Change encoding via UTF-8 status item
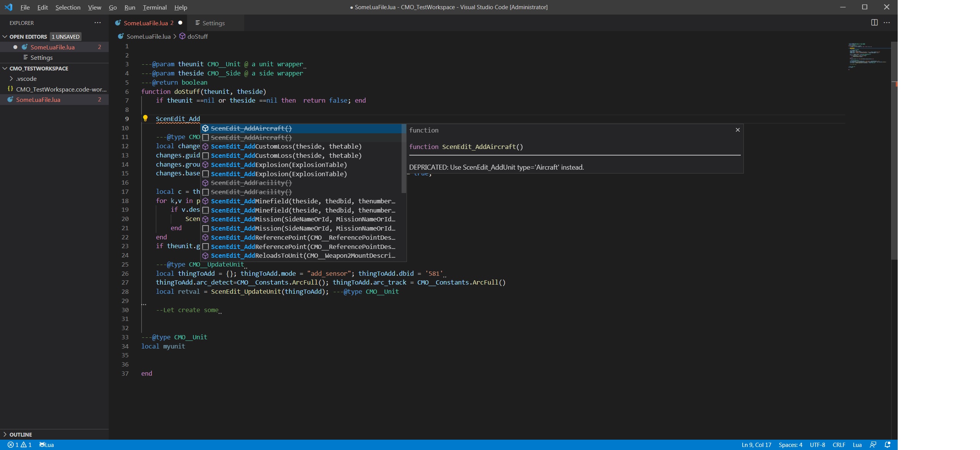Screen dimensions: 980x450 click(x=817, y=445)
